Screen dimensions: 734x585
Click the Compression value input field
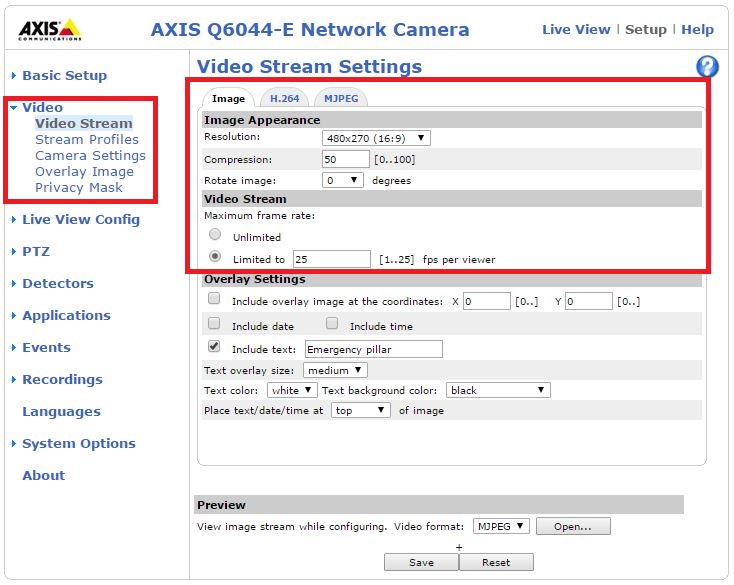[345, 159]
